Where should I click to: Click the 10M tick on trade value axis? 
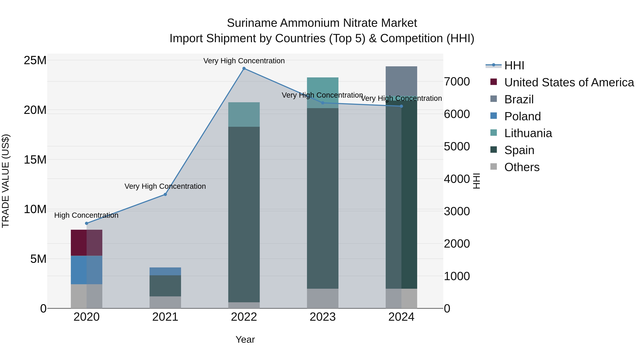(x=35, y=209)
